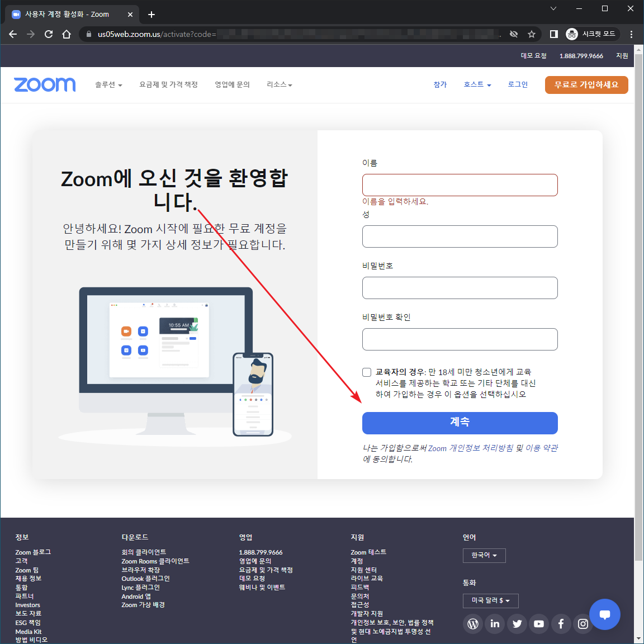Click 참가 to join a meeting
Image resolution: width=644 pixels, height=644 pixels.
pos(440,84)
